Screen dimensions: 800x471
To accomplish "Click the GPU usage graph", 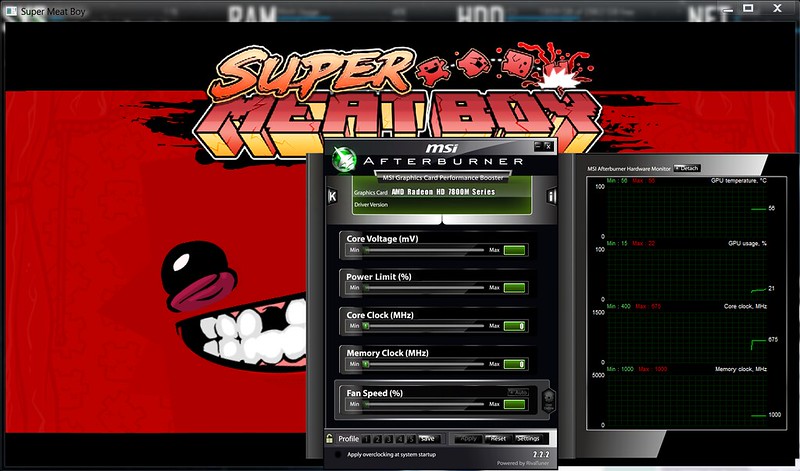I will coord(686,274).
